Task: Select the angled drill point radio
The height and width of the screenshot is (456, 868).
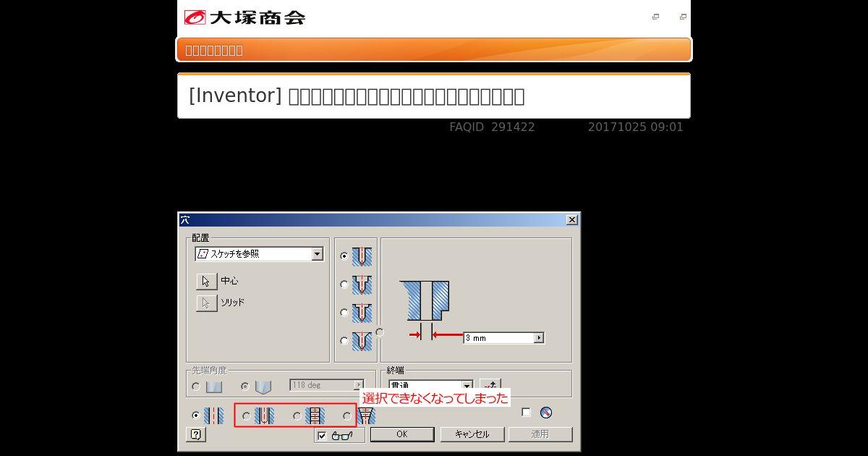Action: 245,387
